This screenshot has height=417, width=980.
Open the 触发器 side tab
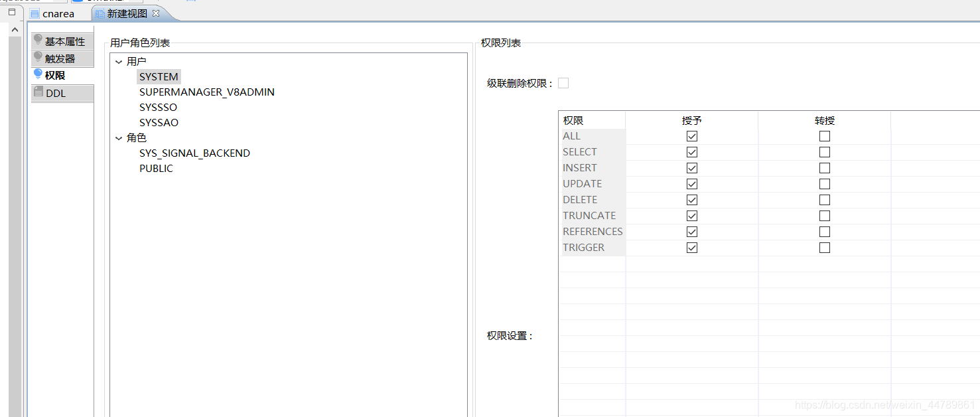[62, 58]
